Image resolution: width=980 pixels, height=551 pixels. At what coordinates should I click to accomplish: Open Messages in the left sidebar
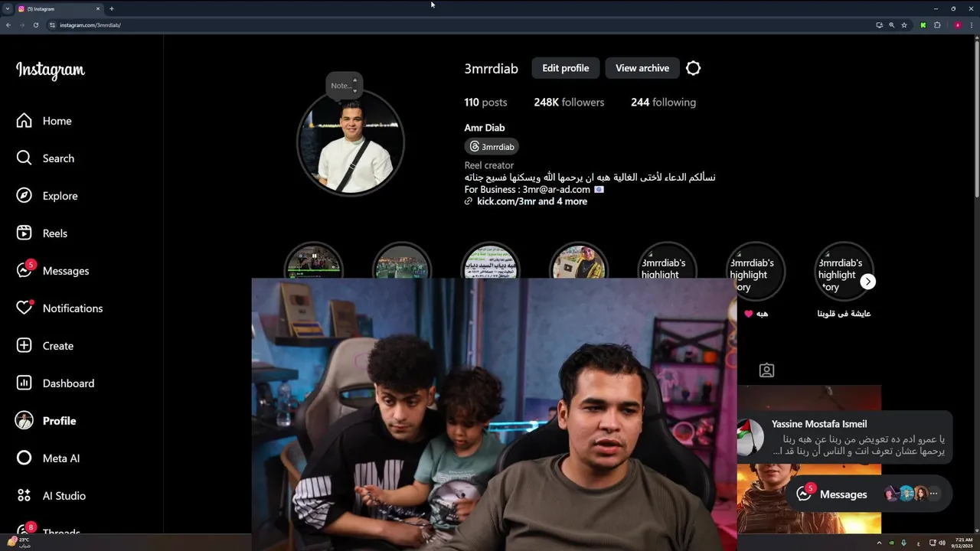pos(53,271)
